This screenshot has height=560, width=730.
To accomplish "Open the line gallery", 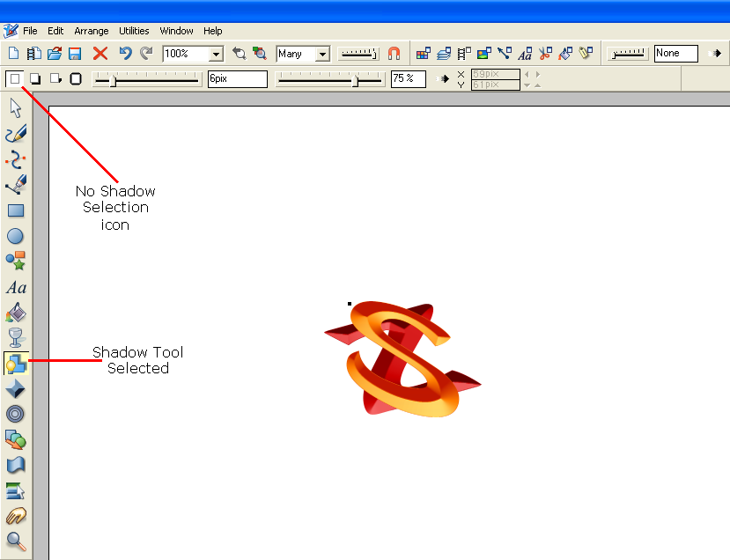I will click(x=505, y=54).
